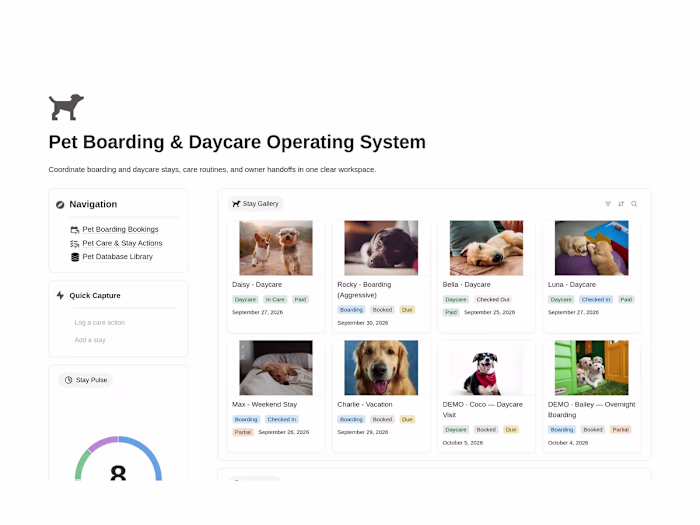
Task: Click the DEMO - Bailey — Overnight Boarding title
Action: 592,410
